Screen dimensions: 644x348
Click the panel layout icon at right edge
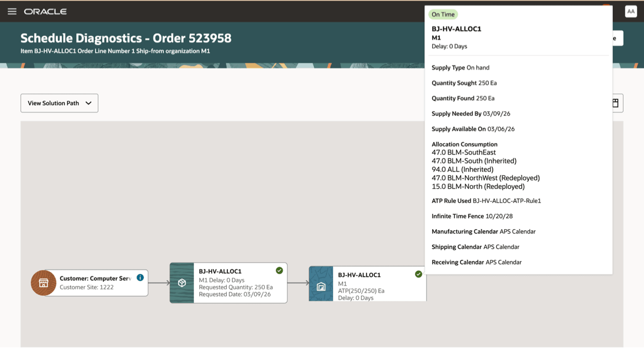pyautogui.click(x=616, y=103)
